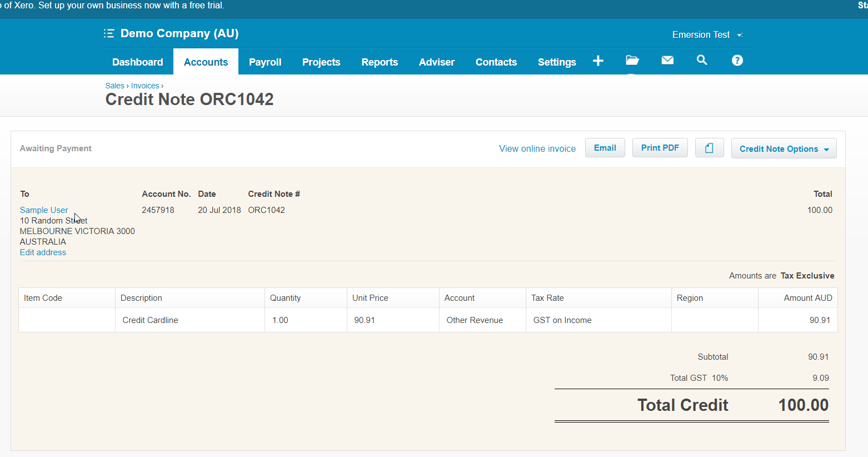Open the envelope messages icon
This screenshot has height=457, width=868.
[667, 61]
